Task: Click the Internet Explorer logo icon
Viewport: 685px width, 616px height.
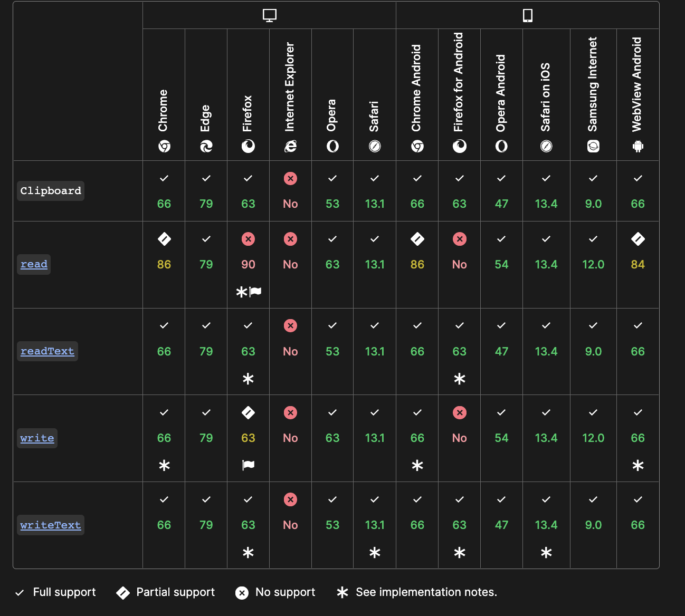Action: coord(290,146)
